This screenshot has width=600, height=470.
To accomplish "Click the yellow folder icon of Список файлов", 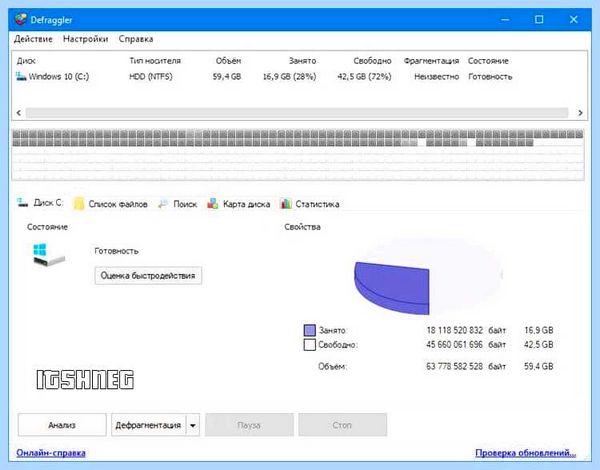I will pyautogui.click(x=79, y=204).
